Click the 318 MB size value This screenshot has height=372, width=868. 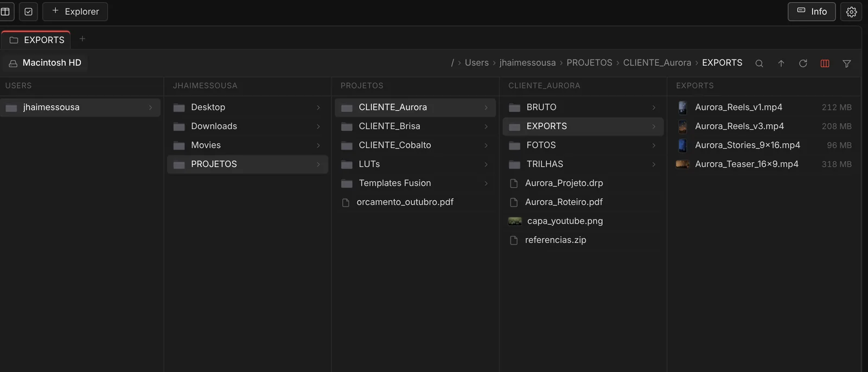tap(837, 164)
